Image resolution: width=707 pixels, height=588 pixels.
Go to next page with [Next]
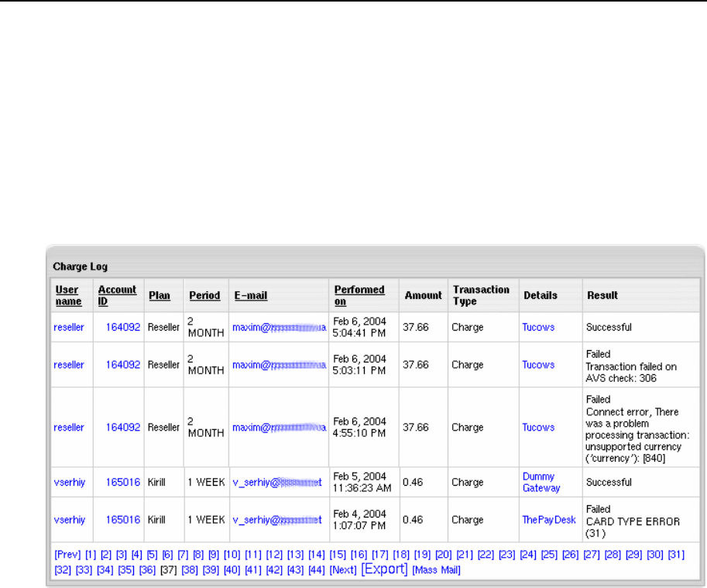point(343,570)
